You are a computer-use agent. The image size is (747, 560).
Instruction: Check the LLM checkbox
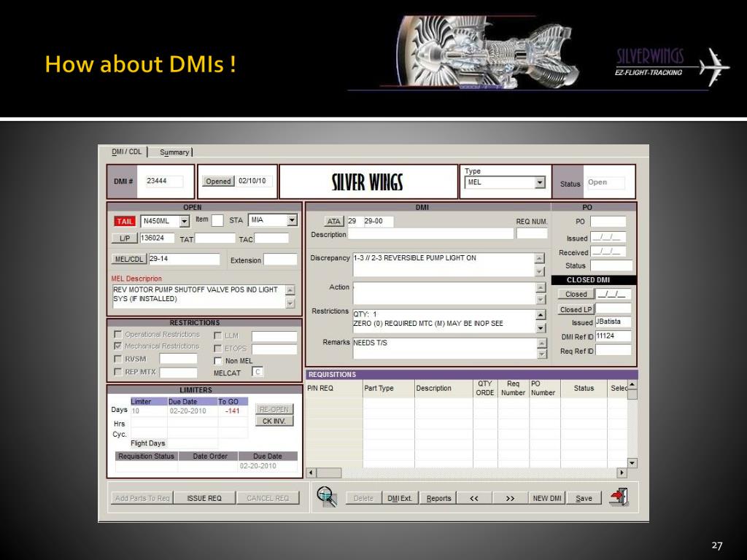(x=217, y=335)
